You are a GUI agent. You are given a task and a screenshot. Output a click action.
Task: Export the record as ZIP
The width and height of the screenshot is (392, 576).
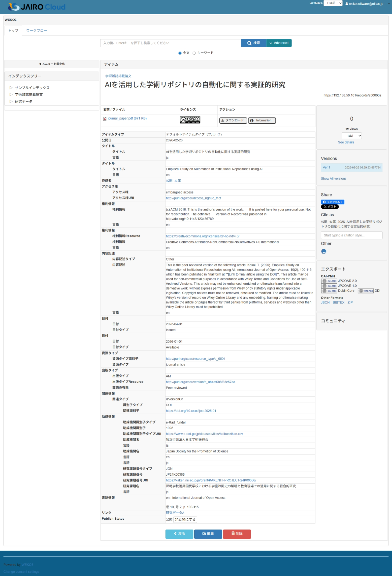click(350, 303)
